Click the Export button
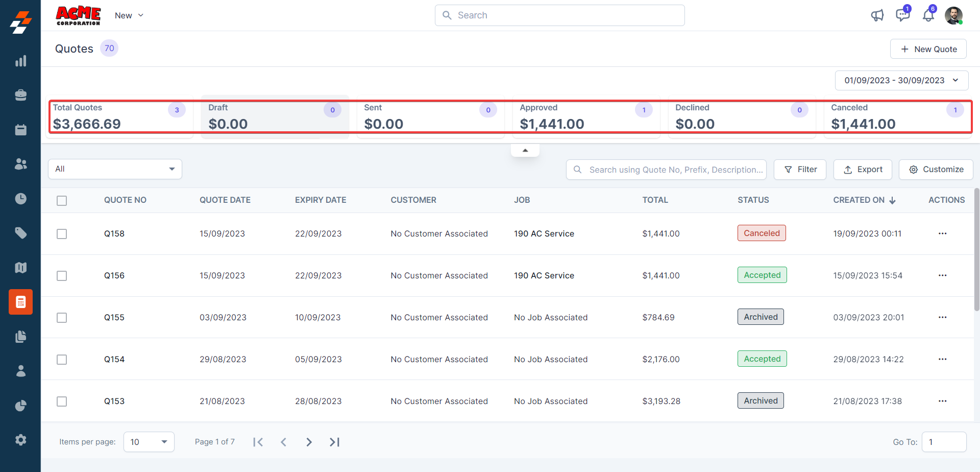This screenshot has width=980, height=472. (x=863, y=170)
